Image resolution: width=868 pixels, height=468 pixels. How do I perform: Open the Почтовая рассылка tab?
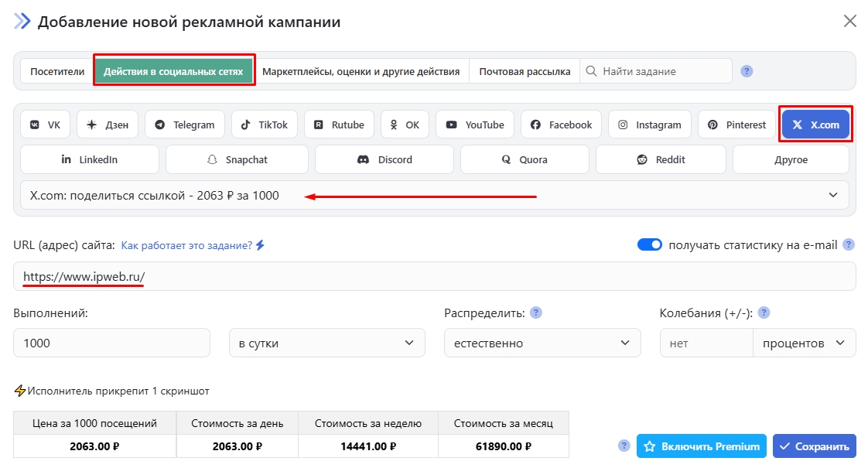[525, 71]
